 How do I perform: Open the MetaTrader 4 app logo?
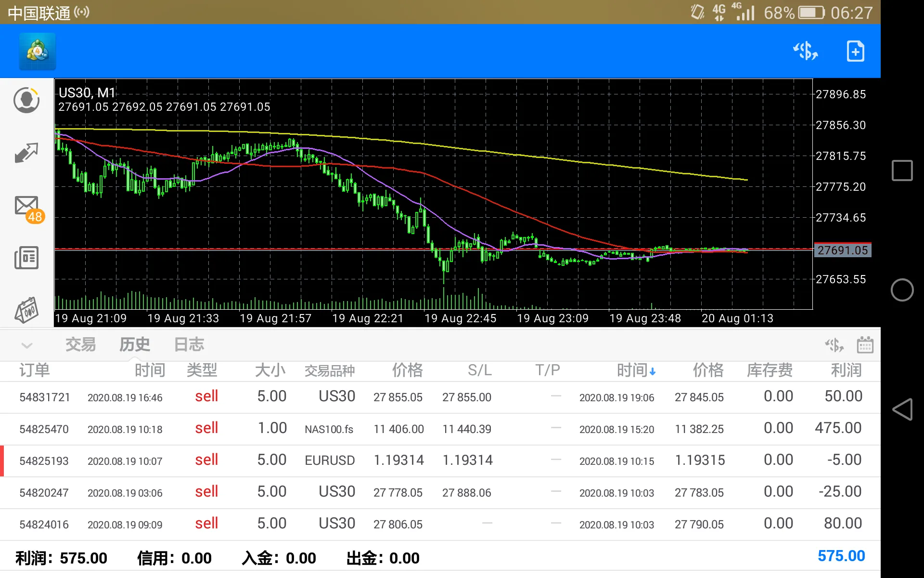pos(38,52)
